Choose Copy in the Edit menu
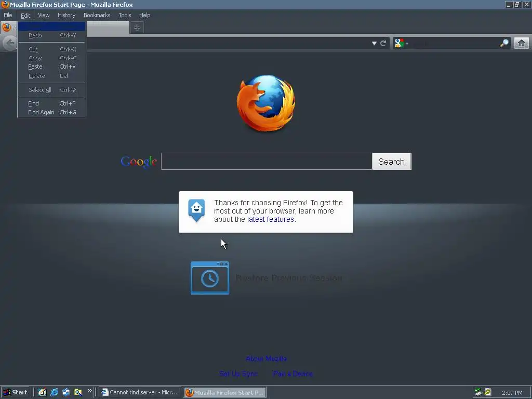532x399 pixels. pos(51,58)
